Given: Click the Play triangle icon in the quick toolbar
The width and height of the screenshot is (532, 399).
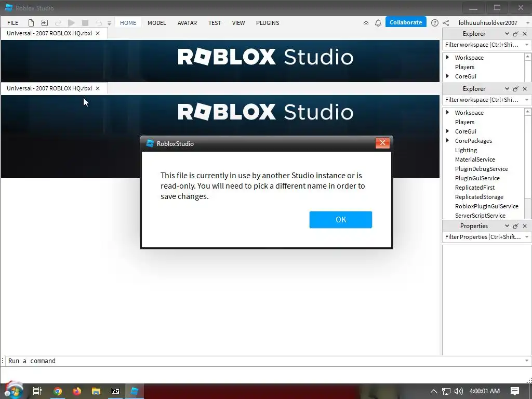Looking at the screenshot, I should [x=71, y=23].
